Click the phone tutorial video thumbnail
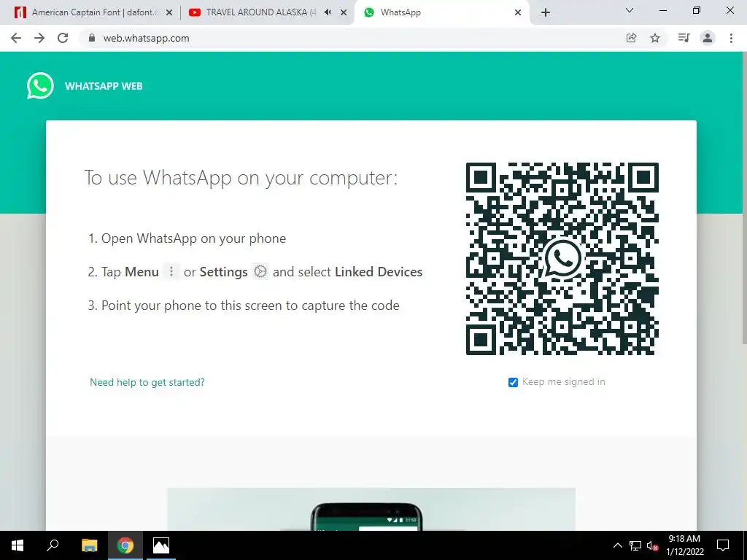Screen dimensions: 747x560 click(371, 509)
